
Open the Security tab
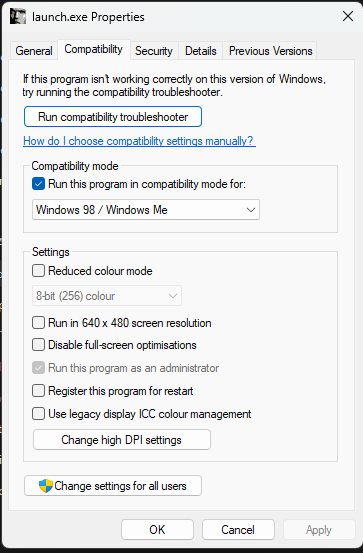154,51
